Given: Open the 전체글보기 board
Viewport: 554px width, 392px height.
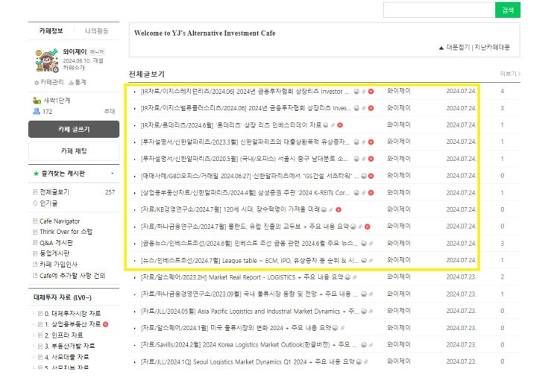Looking at the screenshot, I should point(54,192).
